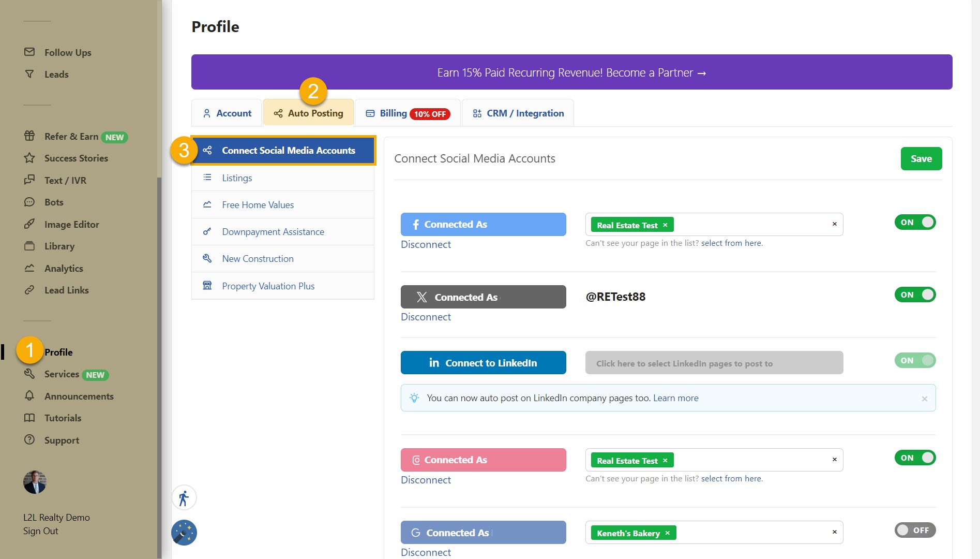This screenshot has width=980, height=559.
Task: Click the Refer & Earn gift icon
Action: [x=29, y=136]
